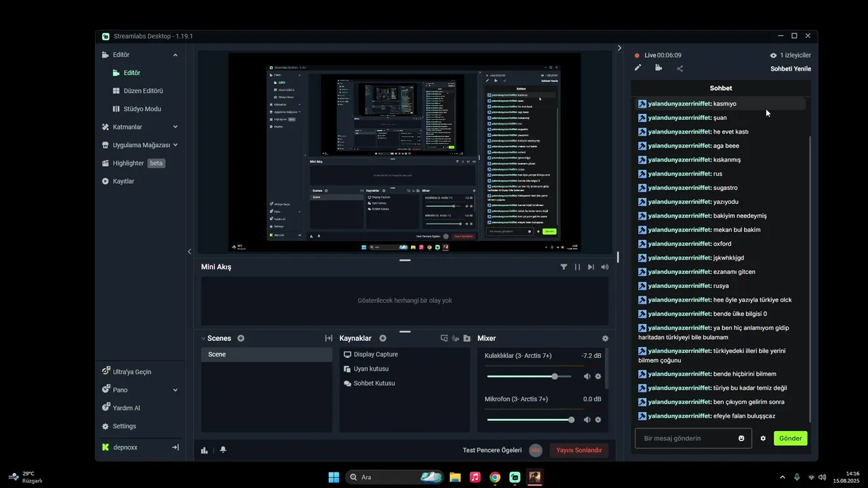
Task: Open the performance stats bar chart icon
Action: pyautogui.click(x=204, y=450)
